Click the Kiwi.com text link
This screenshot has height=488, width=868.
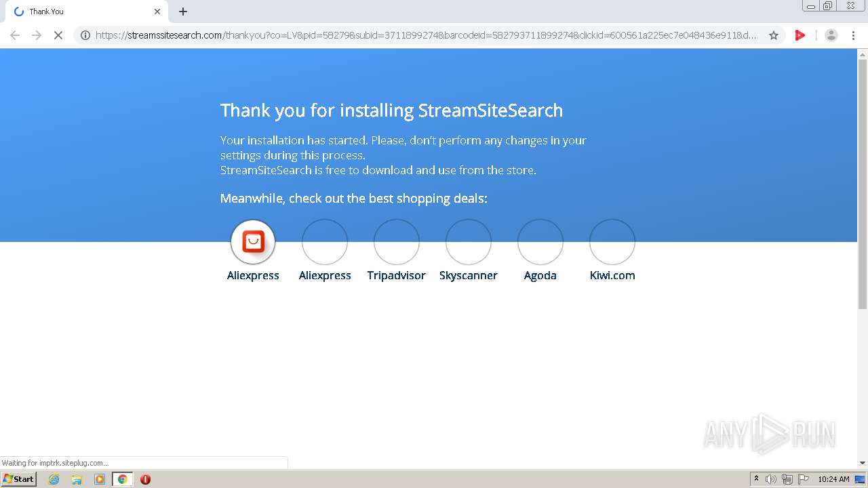[612, 275]
